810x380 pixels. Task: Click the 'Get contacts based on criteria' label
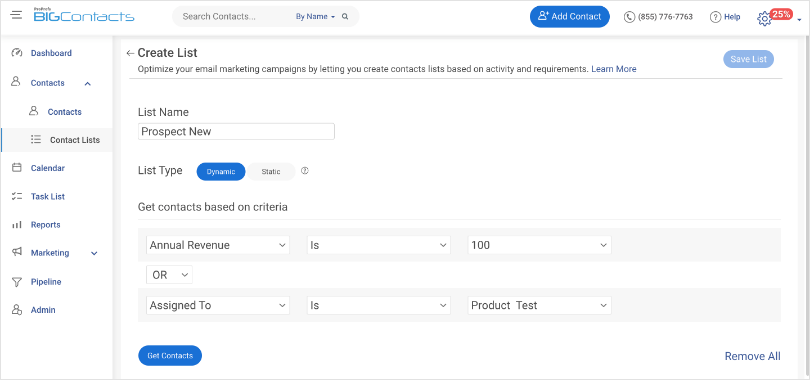tap(213, 207)
